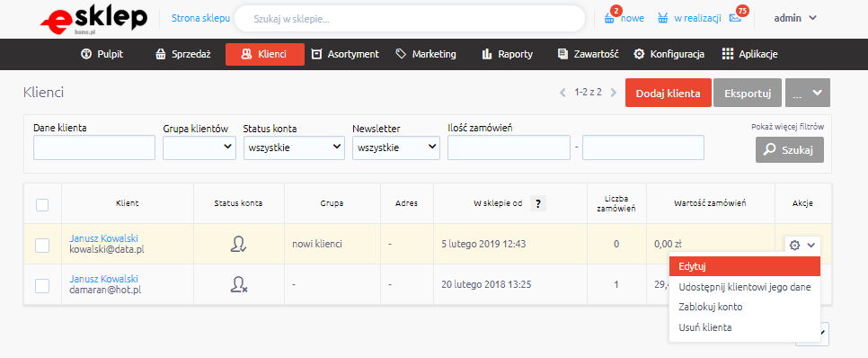Expand the admin user menu
The width and height of the screenshot is (868, 358).
point(795,18)
